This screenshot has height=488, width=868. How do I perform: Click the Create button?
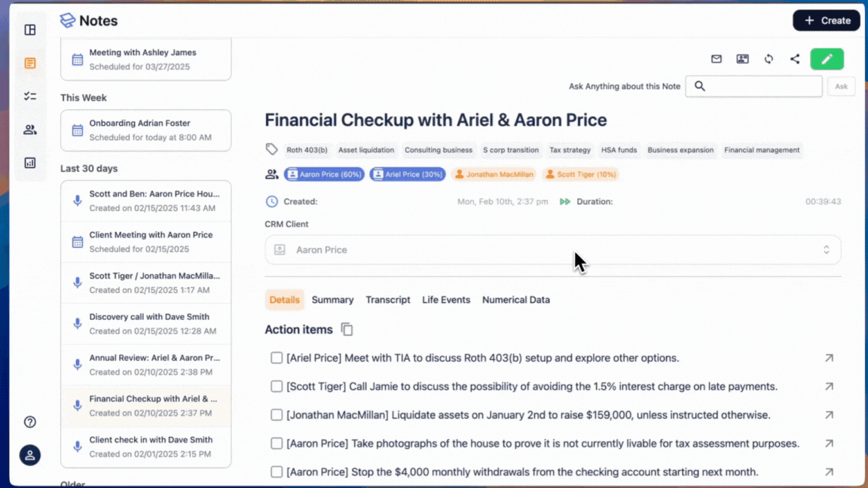[826, 20]
